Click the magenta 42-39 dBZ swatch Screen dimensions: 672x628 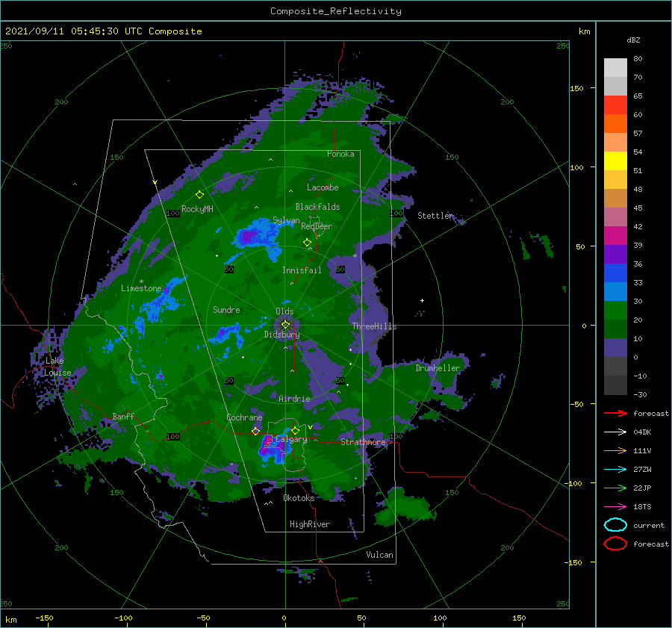(615, 236)
